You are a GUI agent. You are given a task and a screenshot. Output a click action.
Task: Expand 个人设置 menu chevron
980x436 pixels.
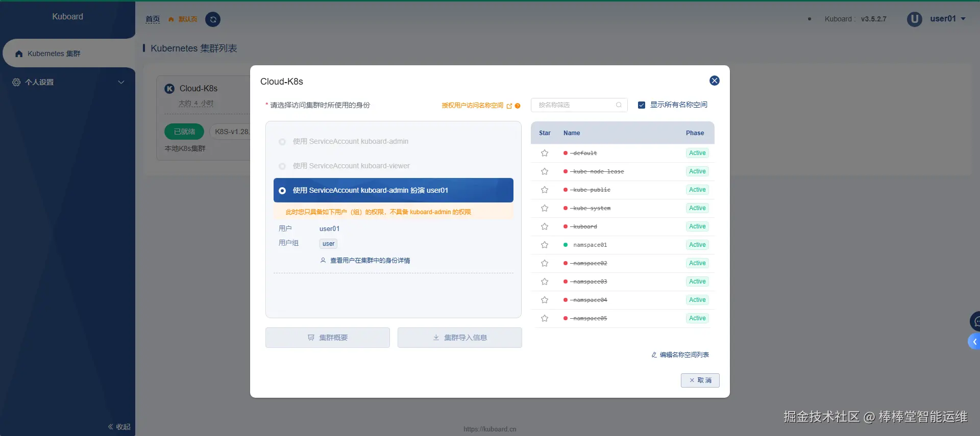click(121, 82)
